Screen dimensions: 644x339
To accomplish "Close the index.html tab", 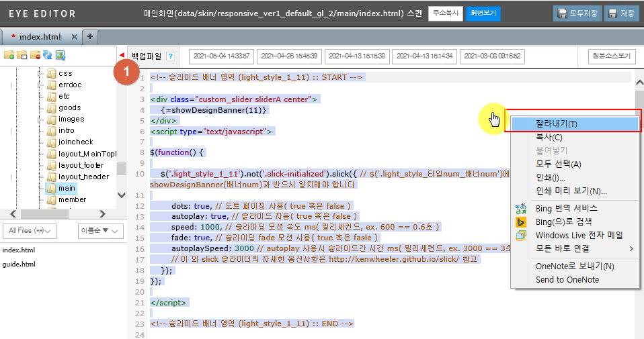I will coord(74,37).
